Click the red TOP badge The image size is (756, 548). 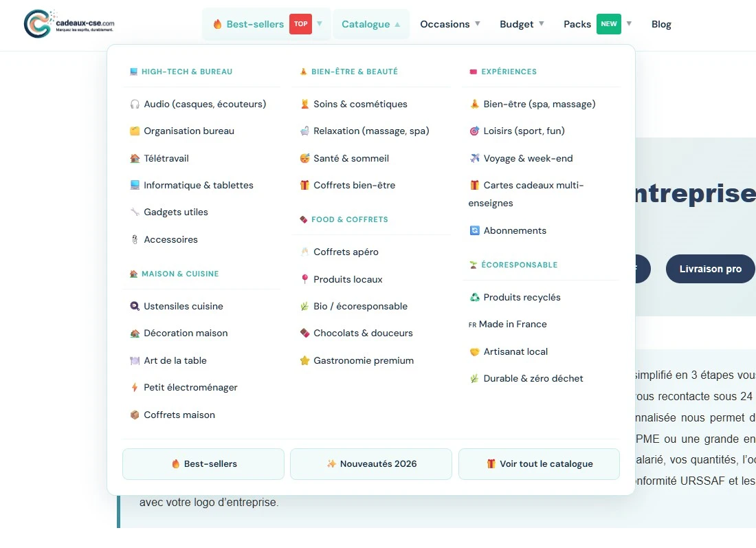click(x=301, y=23)
